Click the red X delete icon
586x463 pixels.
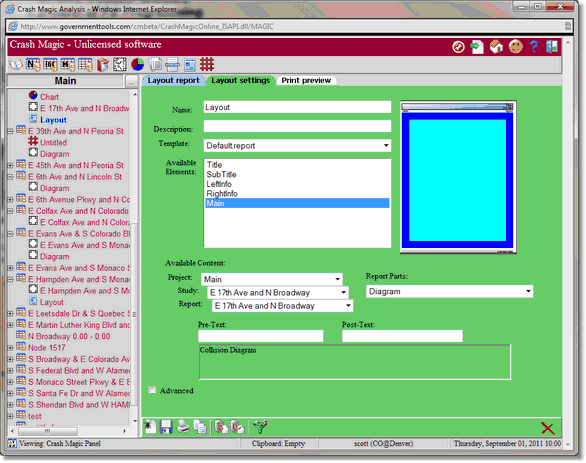click(x=548, y=428)
